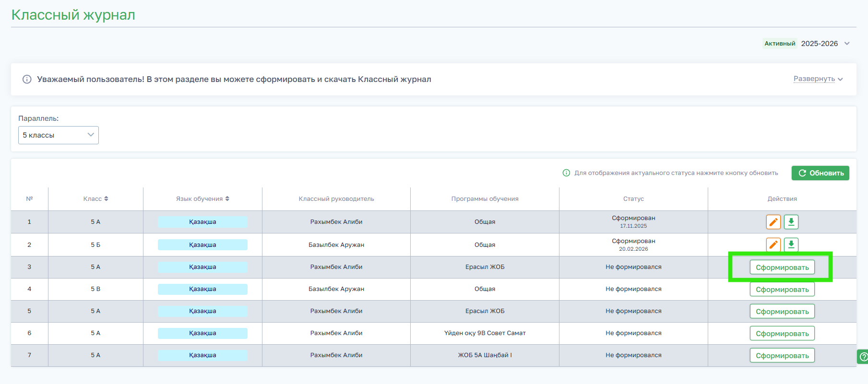Download the journal formed on 20.02.2026
The image size is (868, 384).
pyautogui.click(x=791, y=244)
